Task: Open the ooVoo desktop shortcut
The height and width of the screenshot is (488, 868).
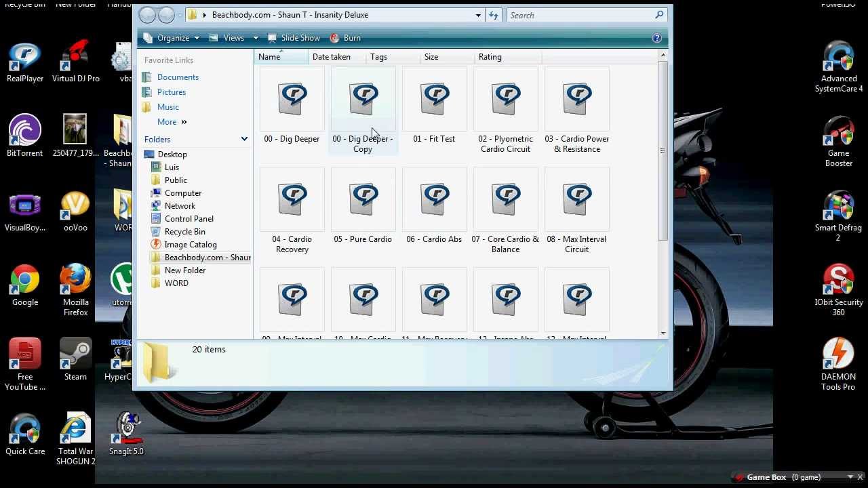Action: pyautogui.click(x=75, y=211)
